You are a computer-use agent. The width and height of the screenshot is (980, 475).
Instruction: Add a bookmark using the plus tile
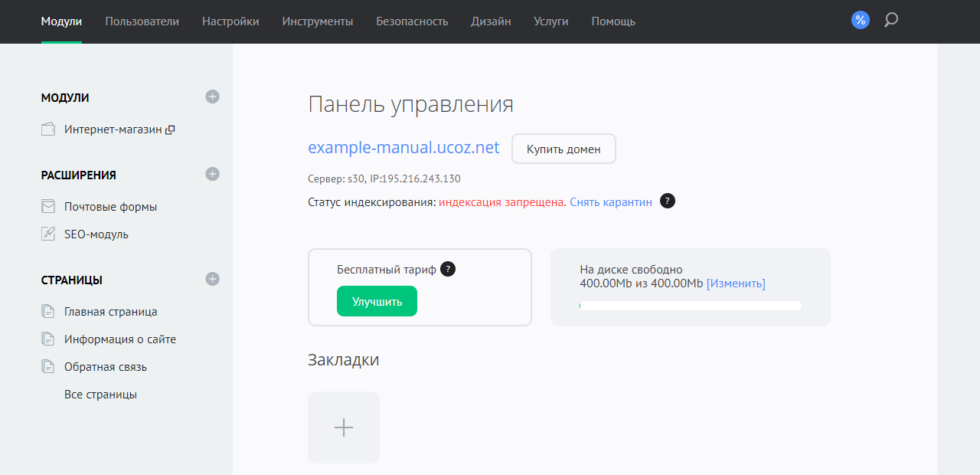[344, 427]
